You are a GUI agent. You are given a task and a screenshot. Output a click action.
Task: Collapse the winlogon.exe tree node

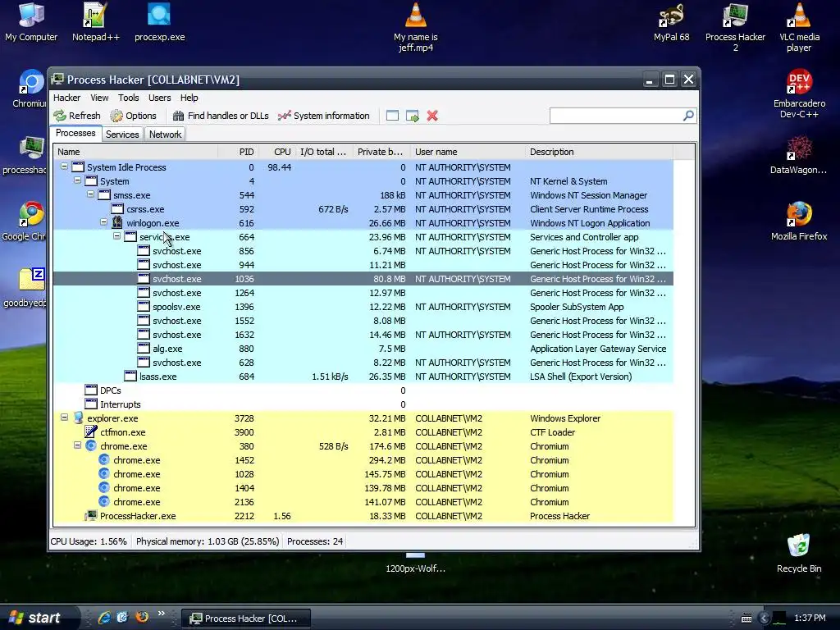[x=103, y=222]
